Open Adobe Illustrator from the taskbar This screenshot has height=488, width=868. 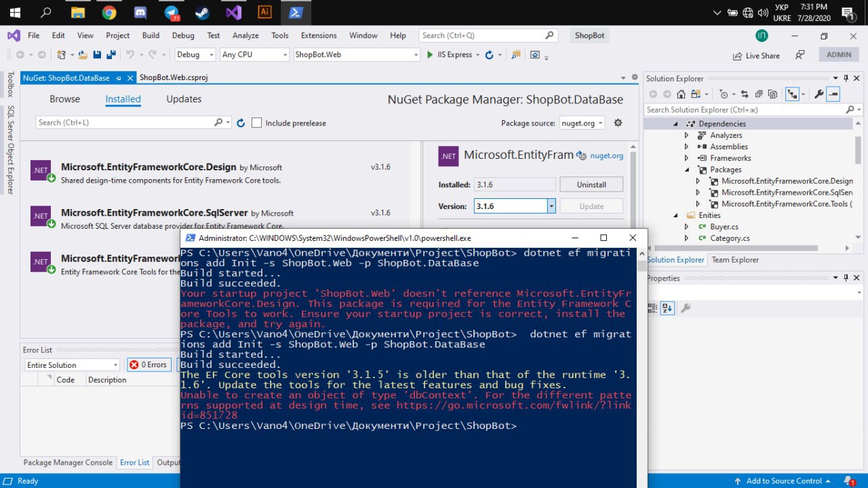[265, 12]
